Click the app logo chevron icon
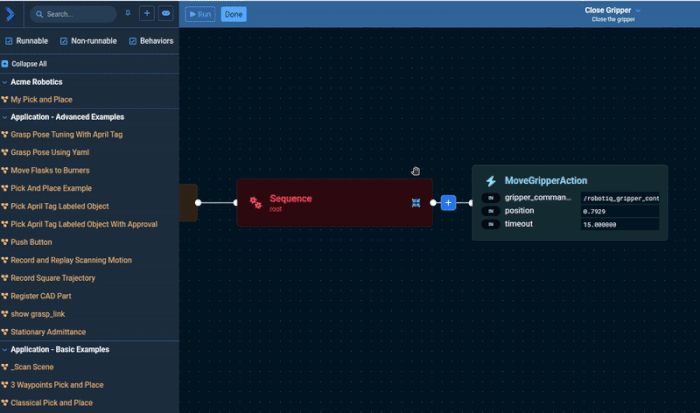The height and width of the screenshot is (413, 700). [11, 14]
